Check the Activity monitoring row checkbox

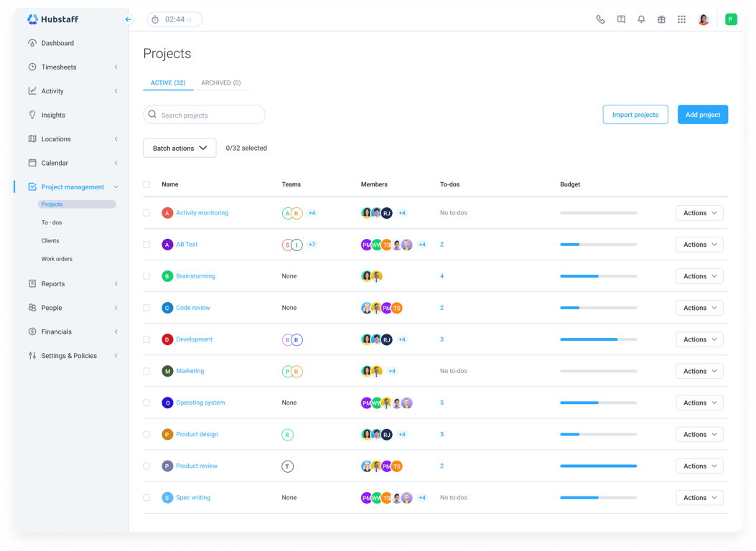146,213
